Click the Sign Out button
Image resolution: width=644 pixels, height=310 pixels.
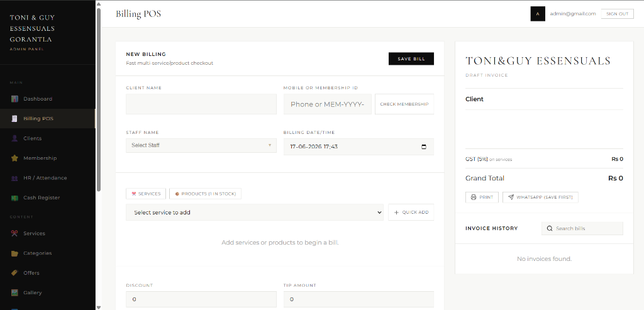tap(618, 14)
